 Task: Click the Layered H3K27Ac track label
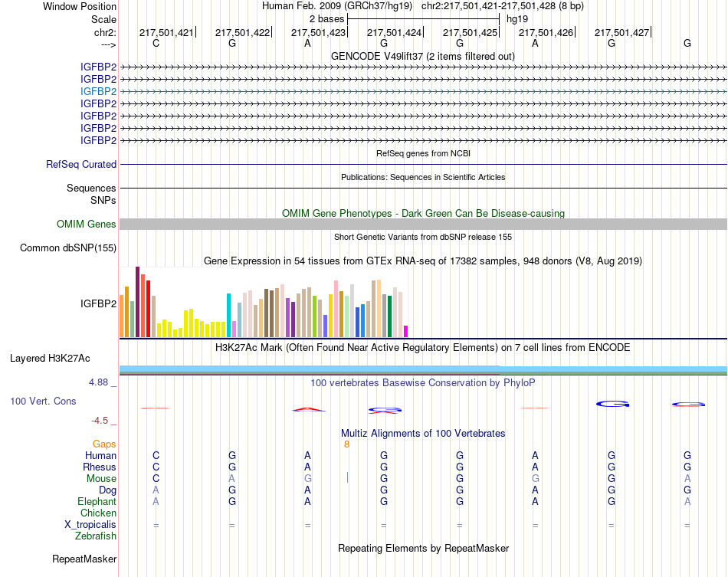click(50, 359)
